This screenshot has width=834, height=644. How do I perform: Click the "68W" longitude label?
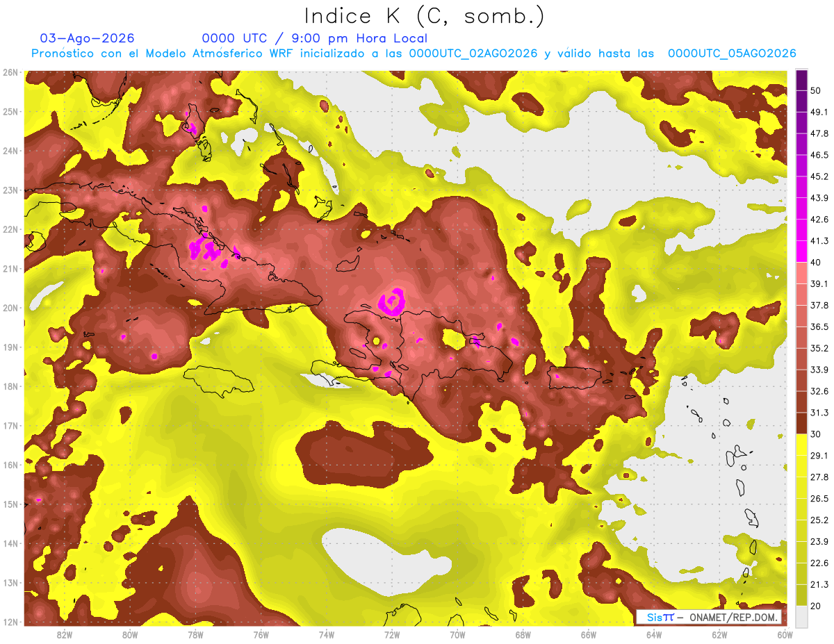coord(523,635)
